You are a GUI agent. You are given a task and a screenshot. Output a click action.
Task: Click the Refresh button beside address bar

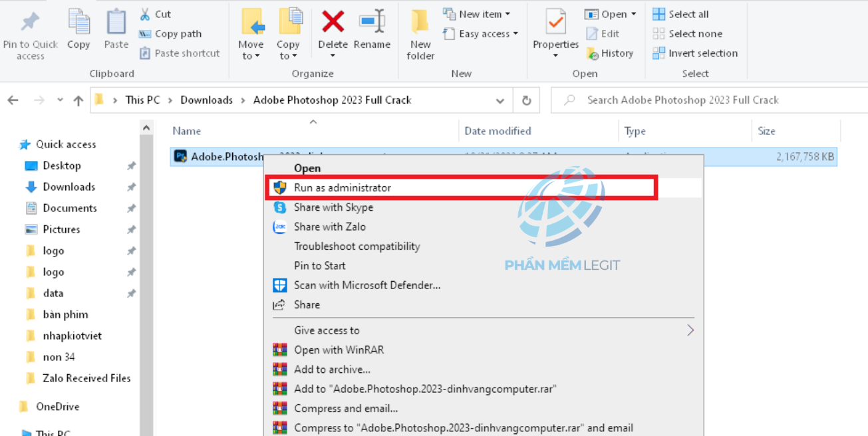[526, 100]
